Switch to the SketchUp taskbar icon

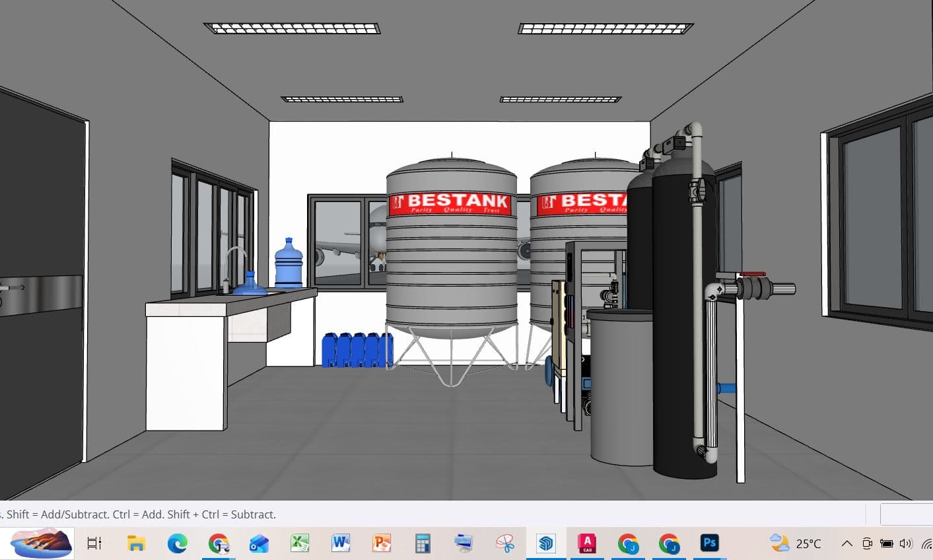tap(546, 543)
